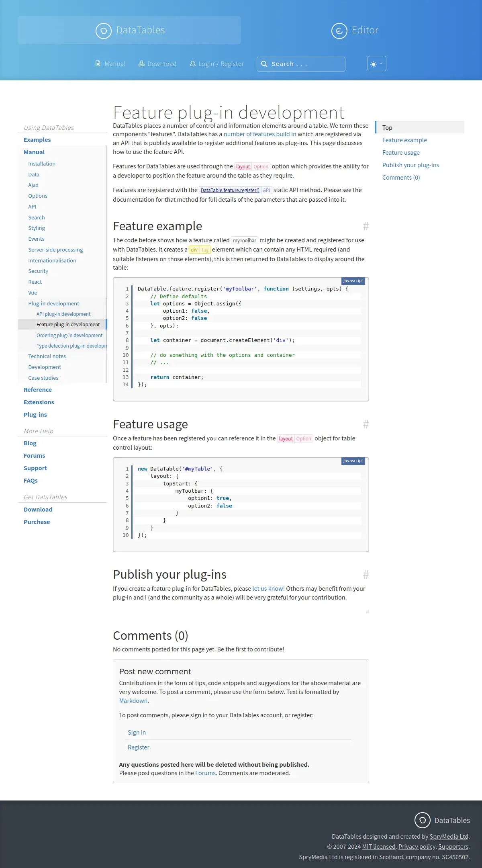The image size is (482, 868).
Task: Open the Security sidebar page
Action: click(38, 271)
